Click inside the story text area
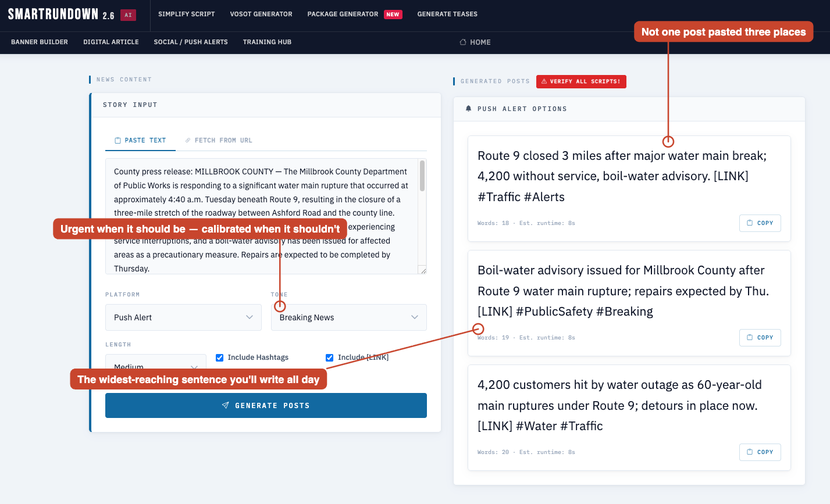Screen dimensions: 830x504 coord(261,216)
